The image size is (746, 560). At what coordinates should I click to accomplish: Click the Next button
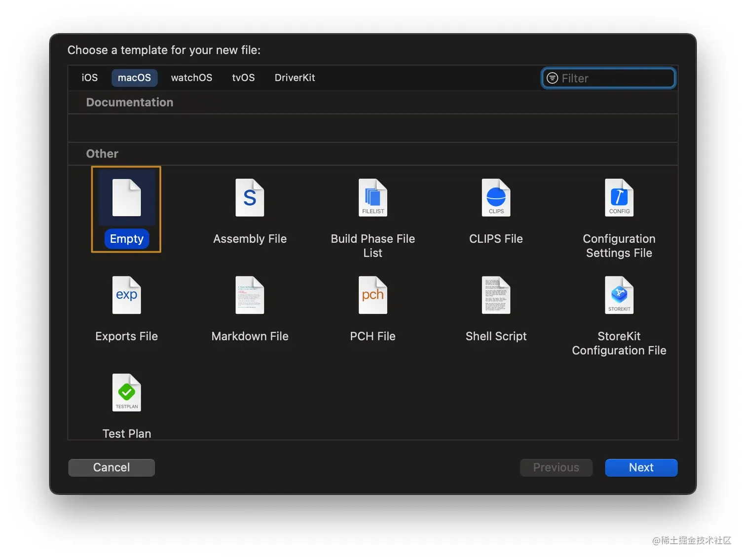(641, 467)
